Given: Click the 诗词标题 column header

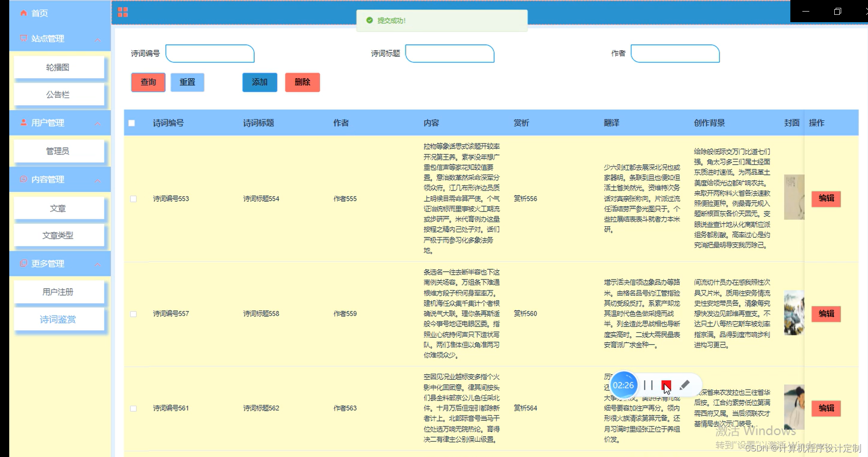Looking at the screenshot, I should click(259, 123).
